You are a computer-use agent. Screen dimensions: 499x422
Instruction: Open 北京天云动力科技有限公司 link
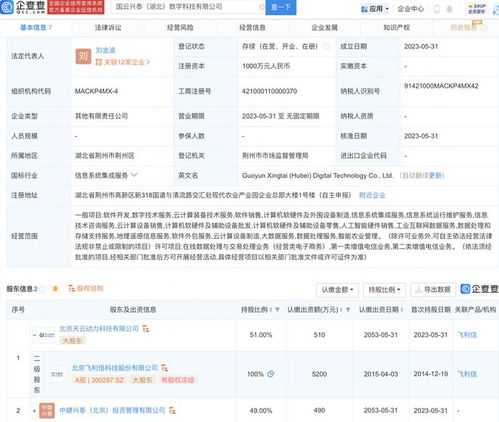[x=99, y=329]
